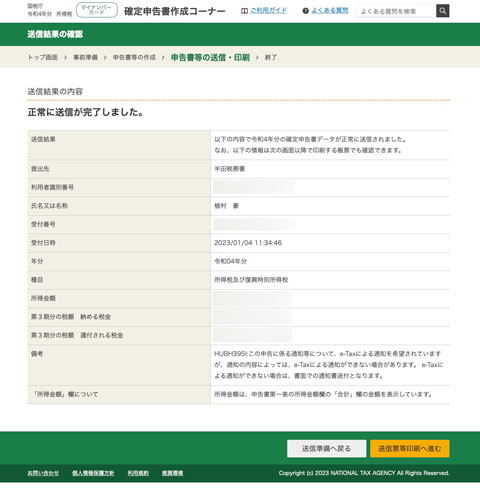The height and width of the screenshot is (488, 480).
Task: Go to トップ画面 in breadcrumb
Action: click(43, 57)
